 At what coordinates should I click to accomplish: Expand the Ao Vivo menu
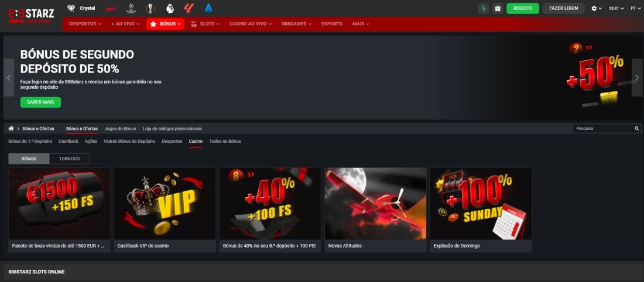pos(125,24)
